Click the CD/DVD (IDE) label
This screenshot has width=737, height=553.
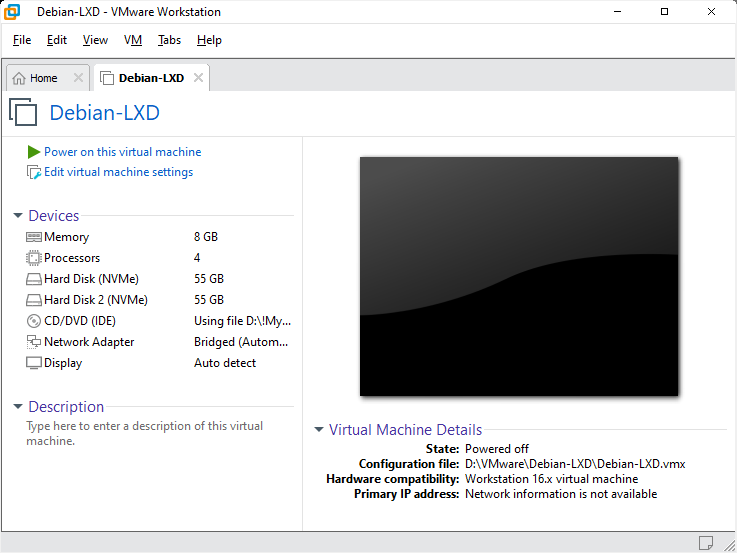[x=80, y=321]
